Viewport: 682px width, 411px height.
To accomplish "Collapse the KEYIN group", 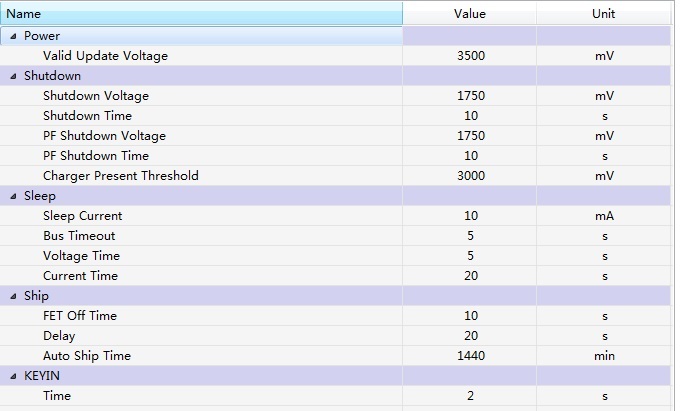I will (13, 376).
